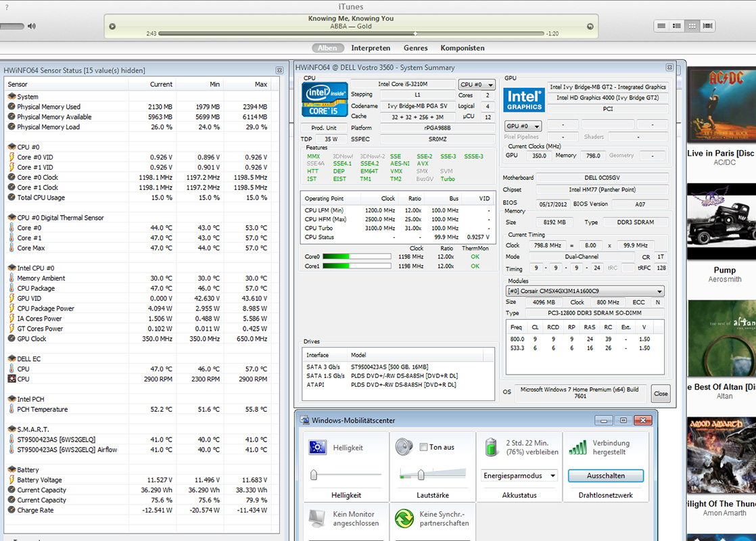
Task: Minimize the Windows-Mobilitätscenter window
Action: coord(604,421)
